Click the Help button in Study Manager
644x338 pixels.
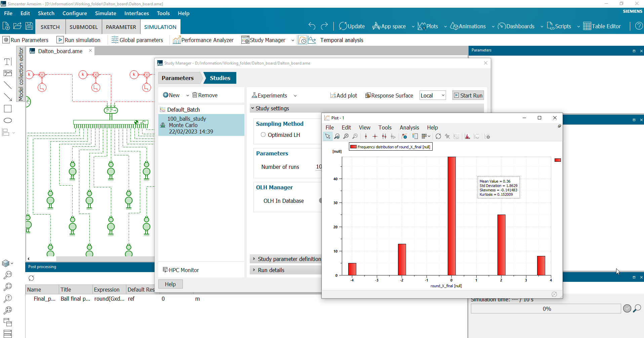(x=170, y=284)
